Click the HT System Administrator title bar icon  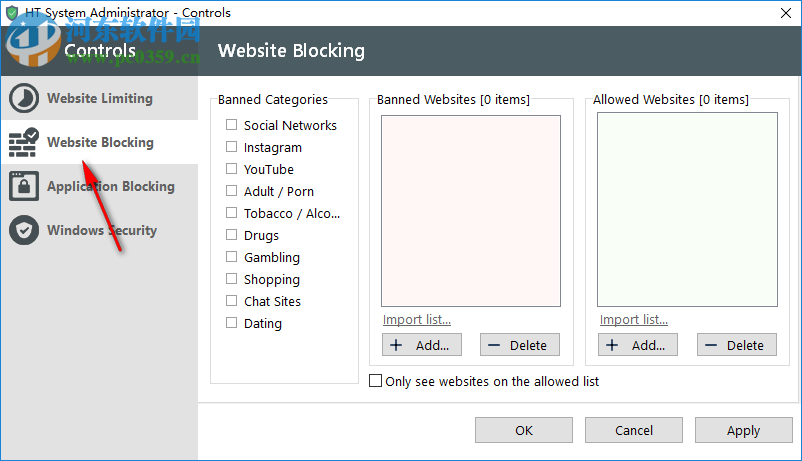13,13
